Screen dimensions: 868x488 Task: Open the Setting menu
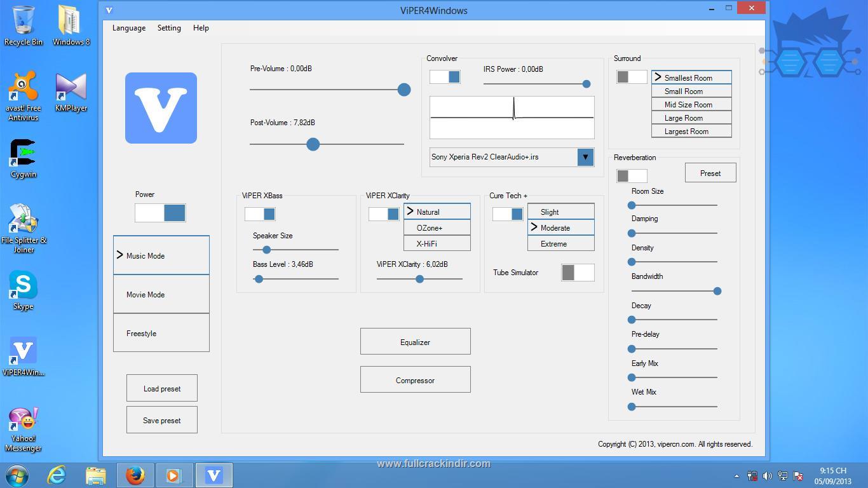(169, 28)
